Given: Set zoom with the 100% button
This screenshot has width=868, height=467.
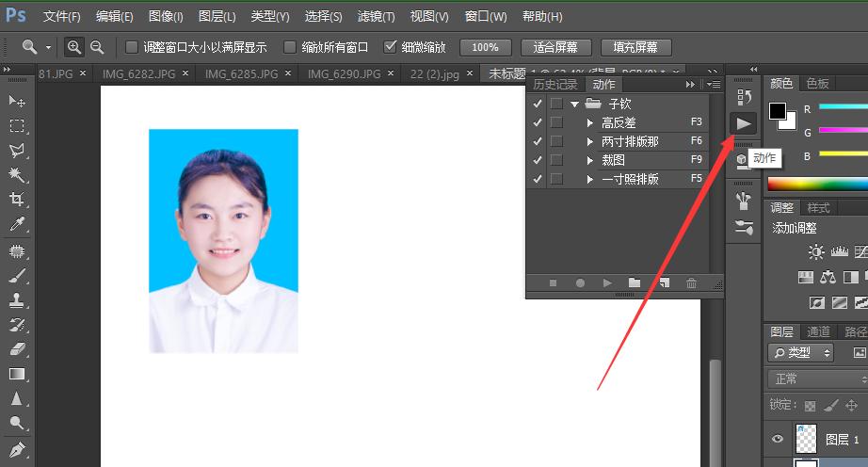Looking at the screenshot, I should pos(485,48).
